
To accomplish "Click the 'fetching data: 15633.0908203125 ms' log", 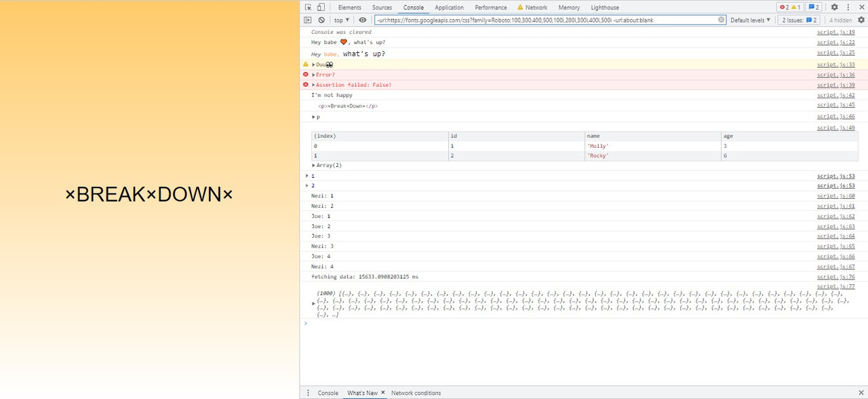I will click(365, 277).
